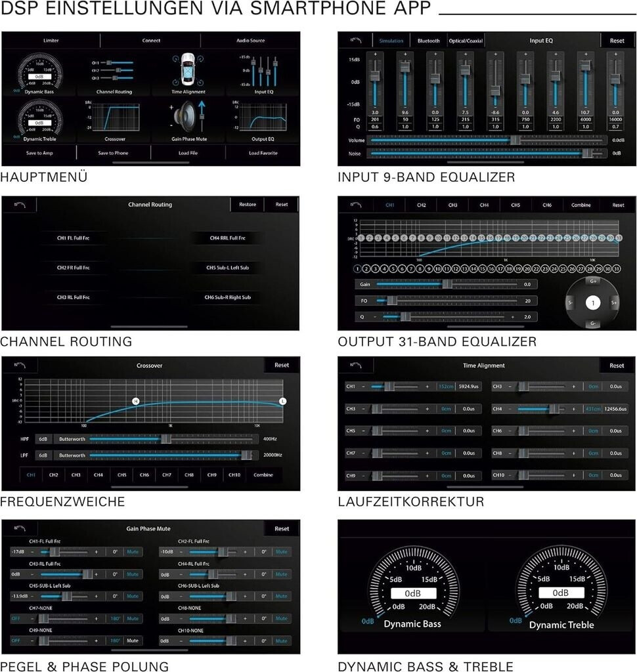This screenshot has height=672, width=637.
Task: Toggle 180° phase on CH7-NONE
Action: tap(115, 618)
